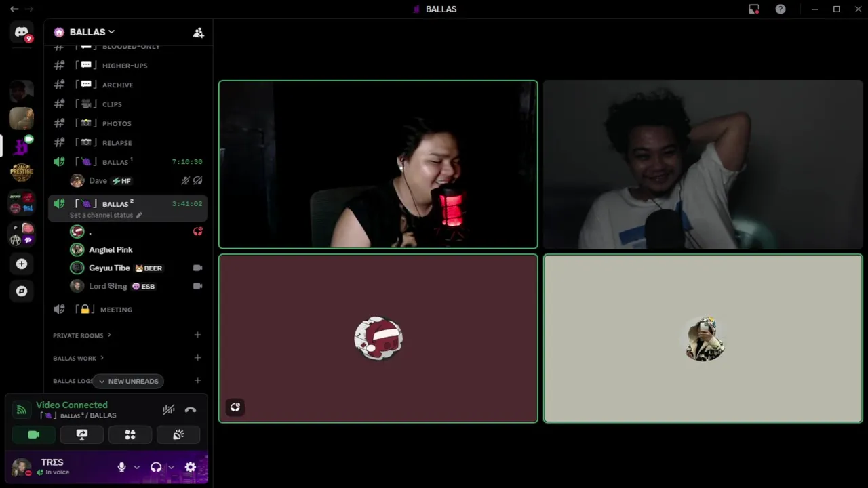The width and height of the screenshot is (868, 488).
Task: Create channel in BALLAS WORK category
Action: 197,357
